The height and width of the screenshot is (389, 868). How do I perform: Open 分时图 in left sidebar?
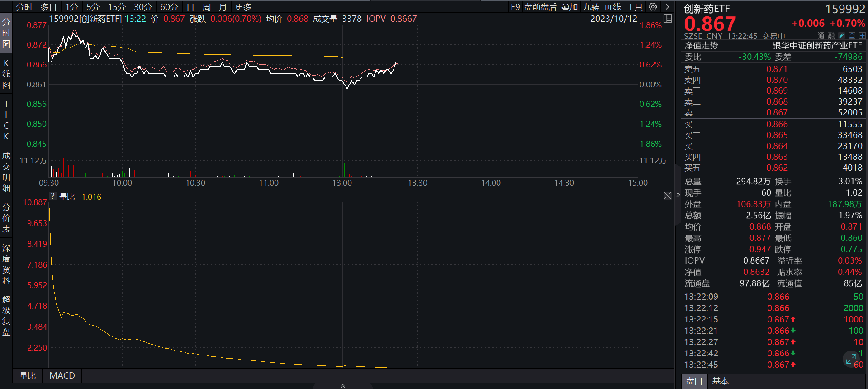(x=6, y=33)
